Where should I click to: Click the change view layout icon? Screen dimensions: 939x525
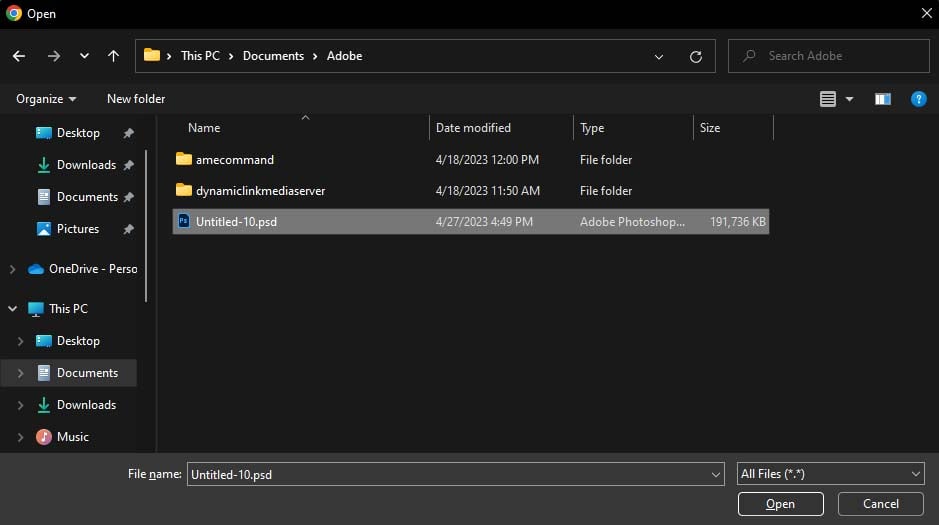coord(827,99)
